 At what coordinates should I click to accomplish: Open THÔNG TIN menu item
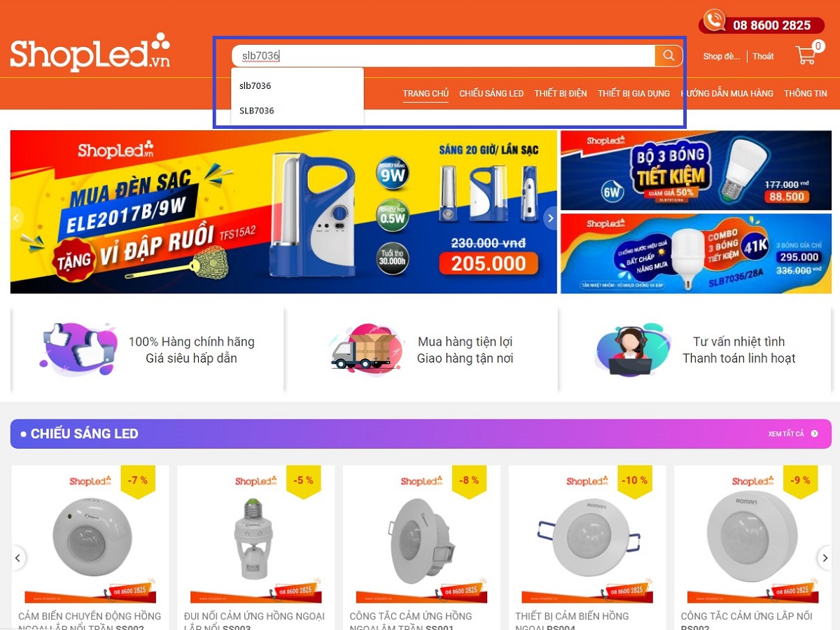click(806, 94)
